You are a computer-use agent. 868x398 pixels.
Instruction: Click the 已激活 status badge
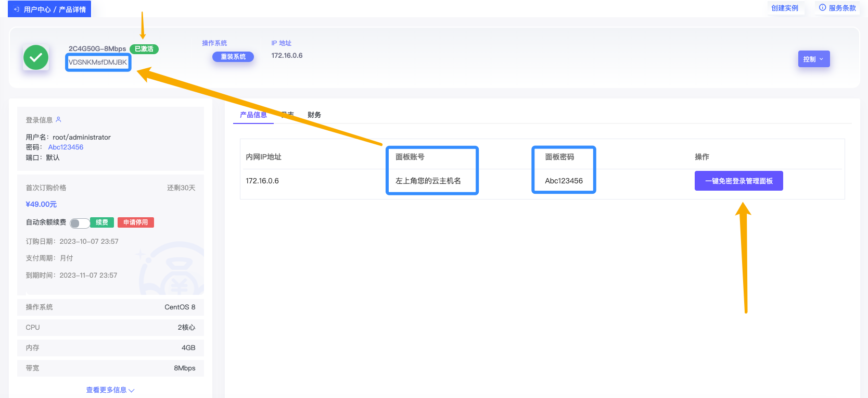[x=144, y=49]
